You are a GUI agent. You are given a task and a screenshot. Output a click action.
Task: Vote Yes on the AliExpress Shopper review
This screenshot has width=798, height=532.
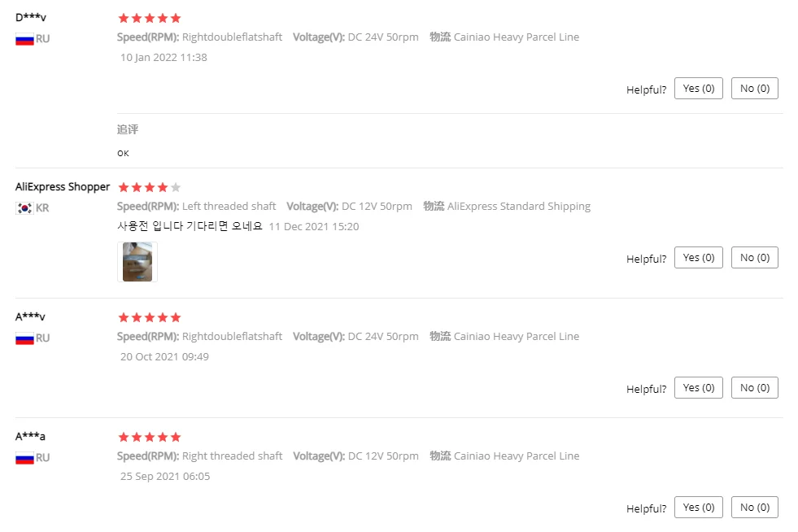click(698, 258)
